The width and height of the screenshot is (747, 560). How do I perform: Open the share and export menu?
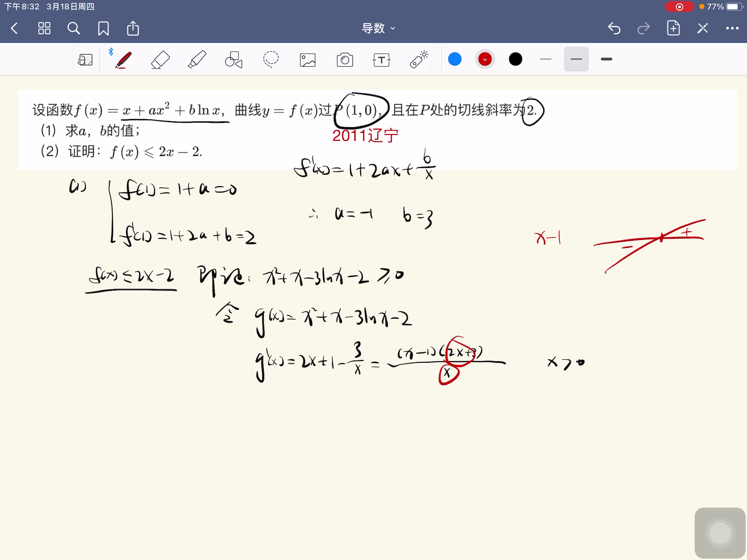(x=133, y=28)
